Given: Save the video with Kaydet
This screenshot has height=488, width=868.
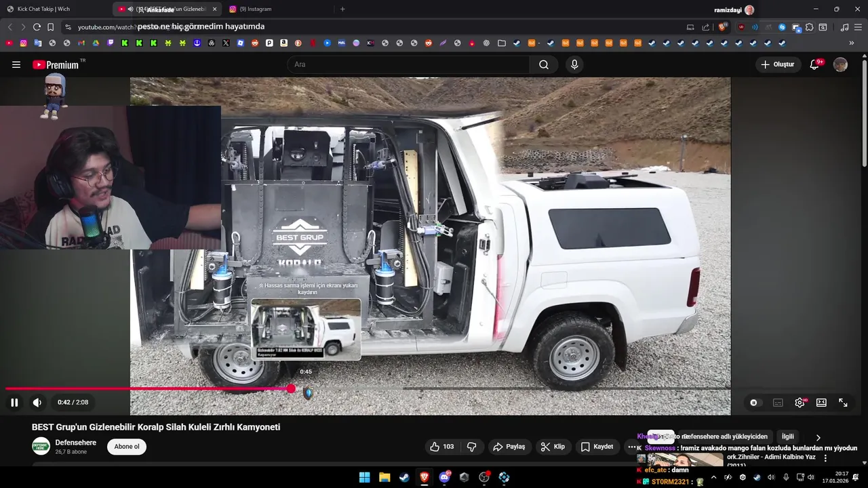Looking at the screenshot, I should [x=597, y=447].
